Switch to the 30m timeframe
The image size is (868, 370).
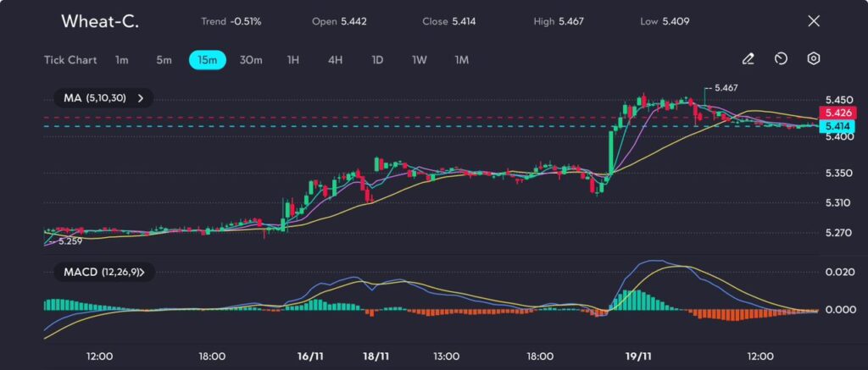[x=251, y=60]
